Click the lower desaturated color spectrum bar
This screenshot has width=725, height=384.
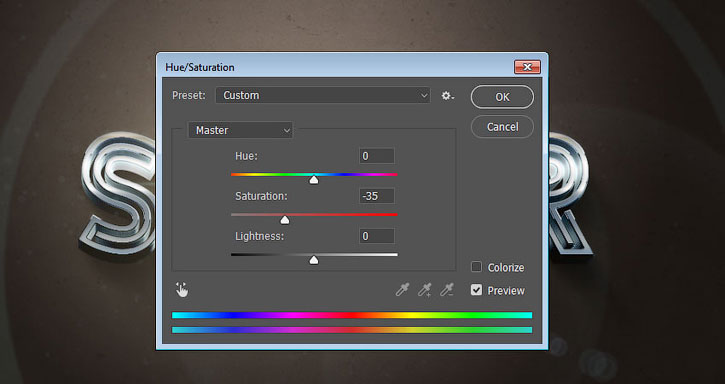pyautogui.click(x=352, y=330)
